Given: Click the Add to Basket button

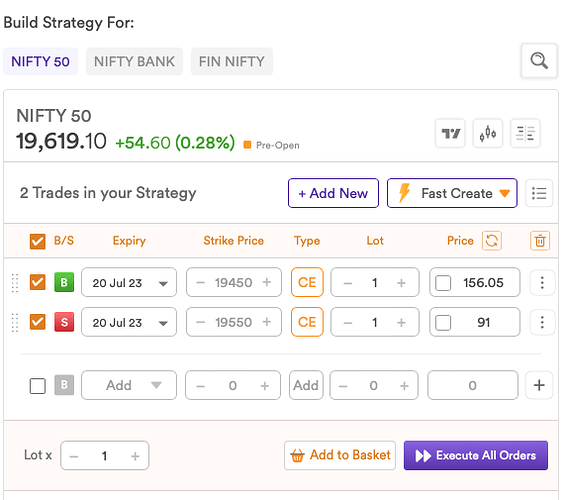Looking at the screenshot, I should pyautogui.click(x=340, y=455).
